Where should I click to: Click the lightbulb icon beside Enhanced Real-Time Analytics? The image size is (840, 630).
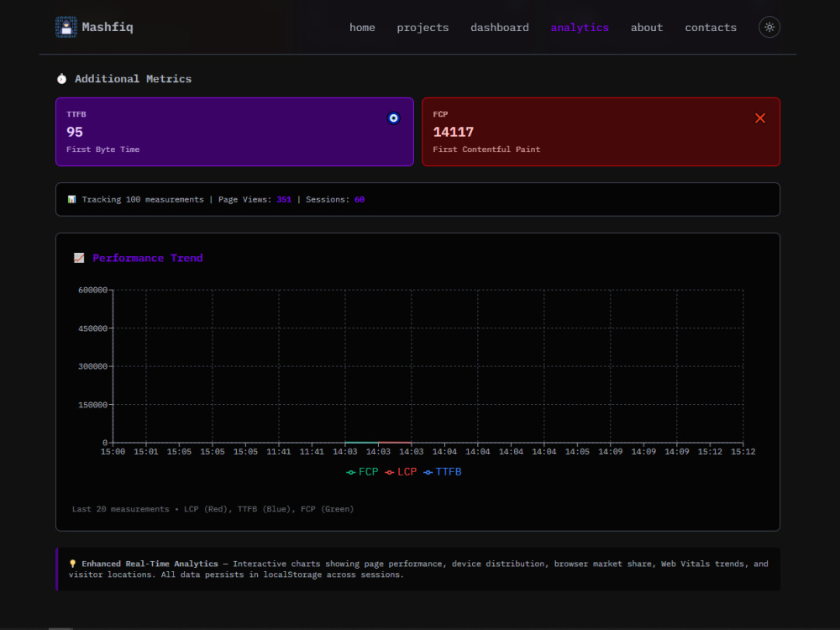[x=72, y=564]
